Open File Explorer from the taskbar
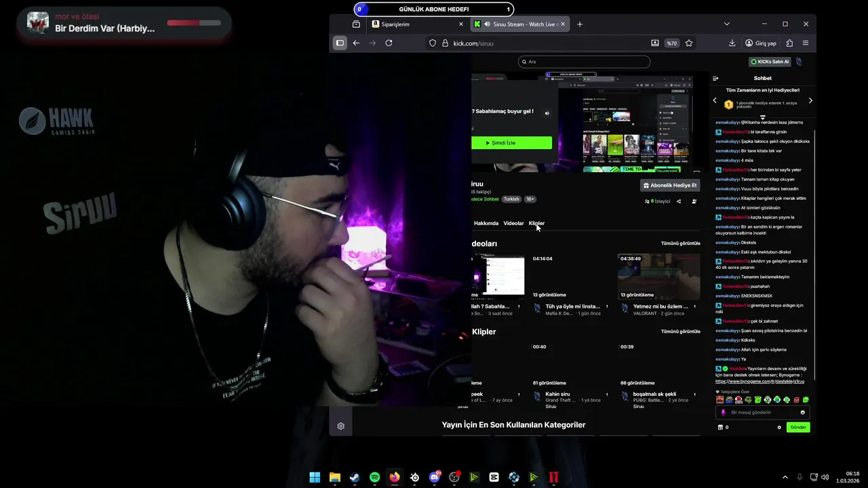Image resolution: width=868 pixels, height=488 pixels. point(334,477)
